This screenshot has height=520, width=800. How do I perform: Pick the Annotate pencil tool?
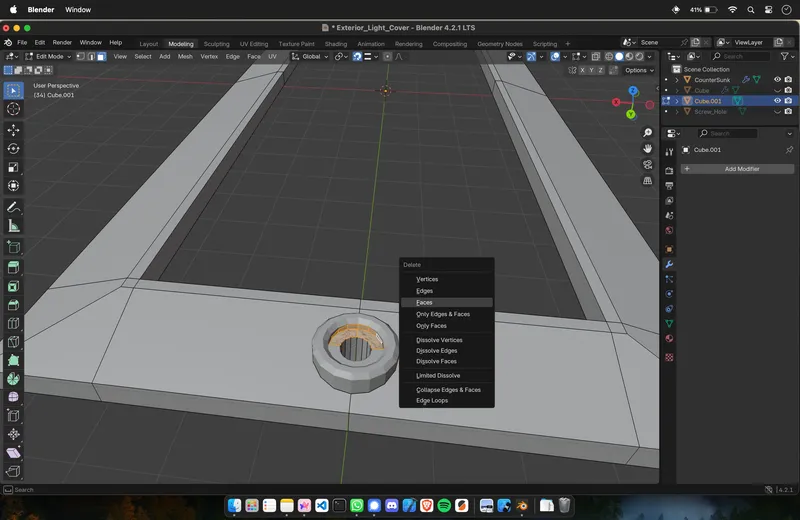pos(13,207)
